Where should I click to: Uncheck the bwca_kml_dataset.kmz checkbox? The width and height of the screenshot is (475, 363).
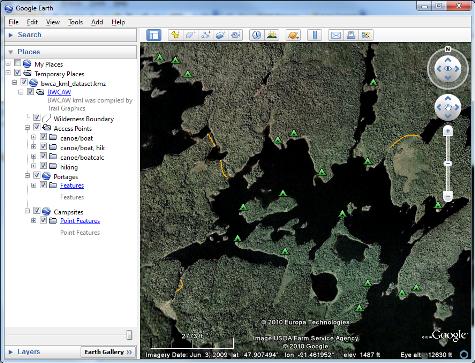point(24,82)
